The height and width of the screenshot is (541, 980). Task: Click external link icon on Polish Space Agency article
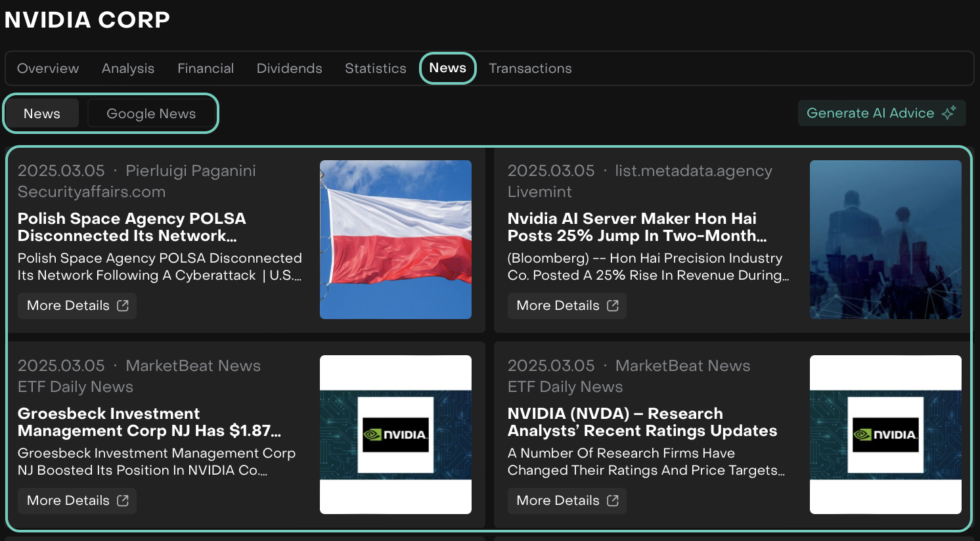pyautogui.click(x=123, y=305)
